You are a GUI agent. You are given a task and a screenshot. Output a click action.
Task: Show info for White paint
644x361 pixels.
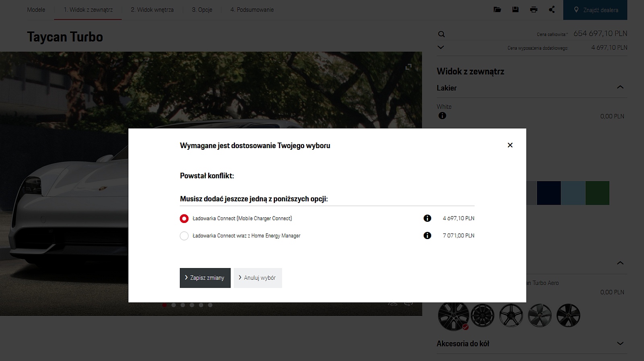[442, 116]
